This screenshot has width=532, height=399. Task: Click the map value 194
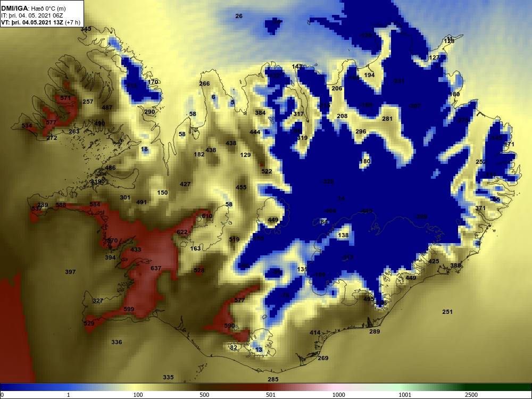pos(369,75)
